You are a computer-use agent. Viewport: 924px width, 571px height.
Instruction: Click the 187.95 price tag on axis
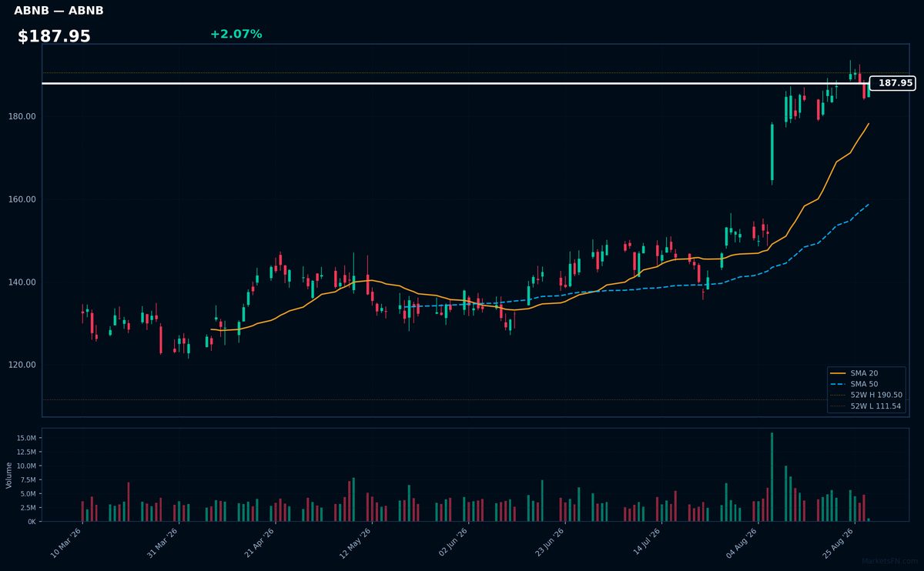[x=892, y=83]
